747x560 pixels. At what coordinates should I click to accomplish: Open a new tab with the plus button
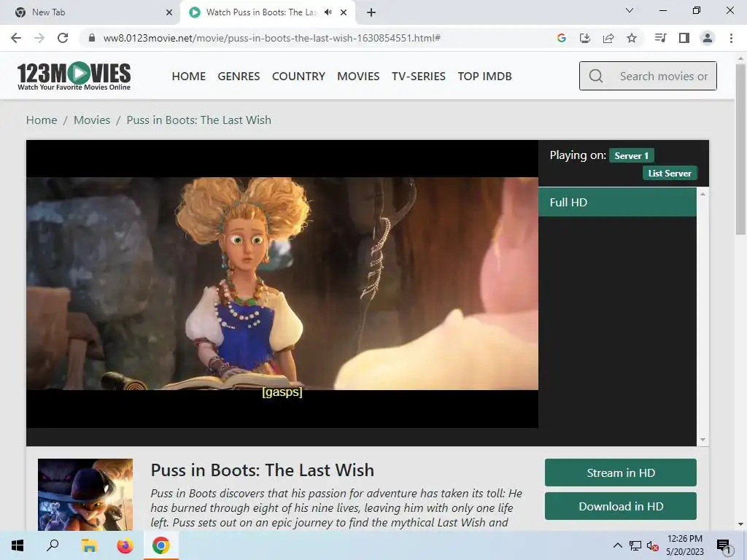tap(371, 12)
